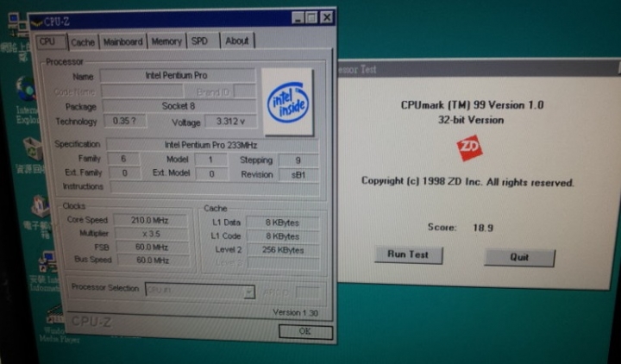Image resolution: width=621 pixels, height=364 pixels.
Task: Click the Specification field Intel Pentium Pro 233MHz
Action: tap(211, 145)
